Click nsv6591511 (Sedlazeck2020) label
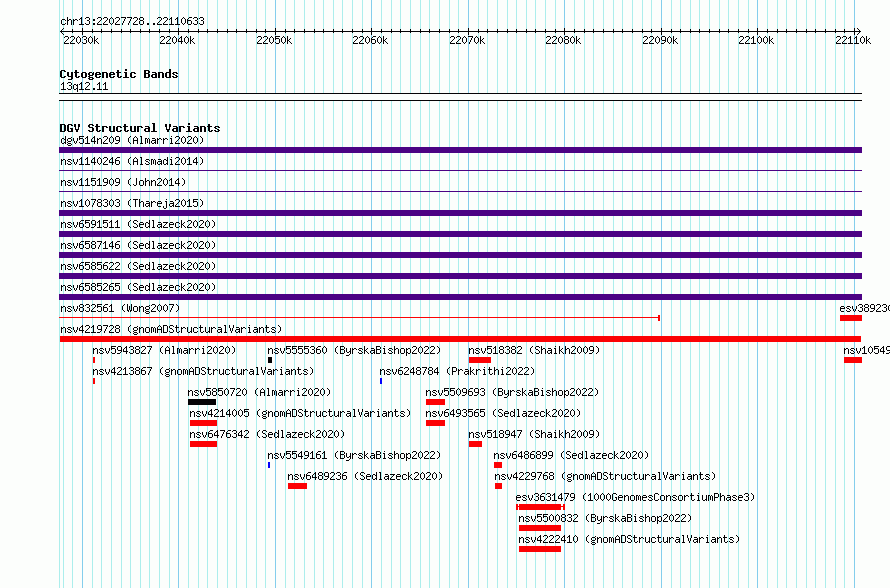The height and width of the screenshot is (588, 890). point(138,224)
